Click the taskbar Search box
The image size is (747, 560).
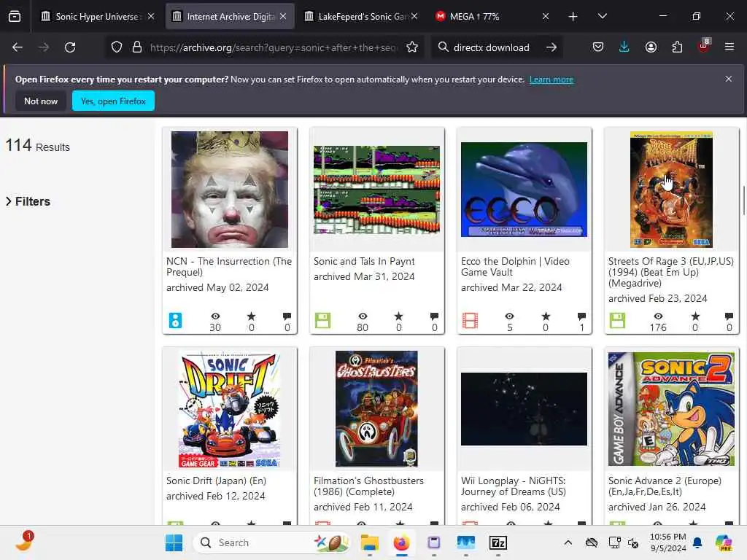pos(271,542)
